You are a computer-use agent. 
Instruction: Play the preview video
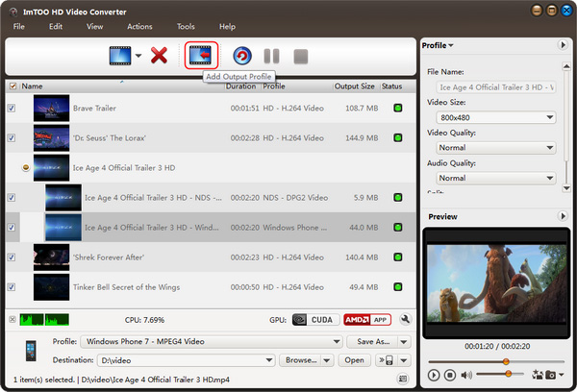[434, 375]
